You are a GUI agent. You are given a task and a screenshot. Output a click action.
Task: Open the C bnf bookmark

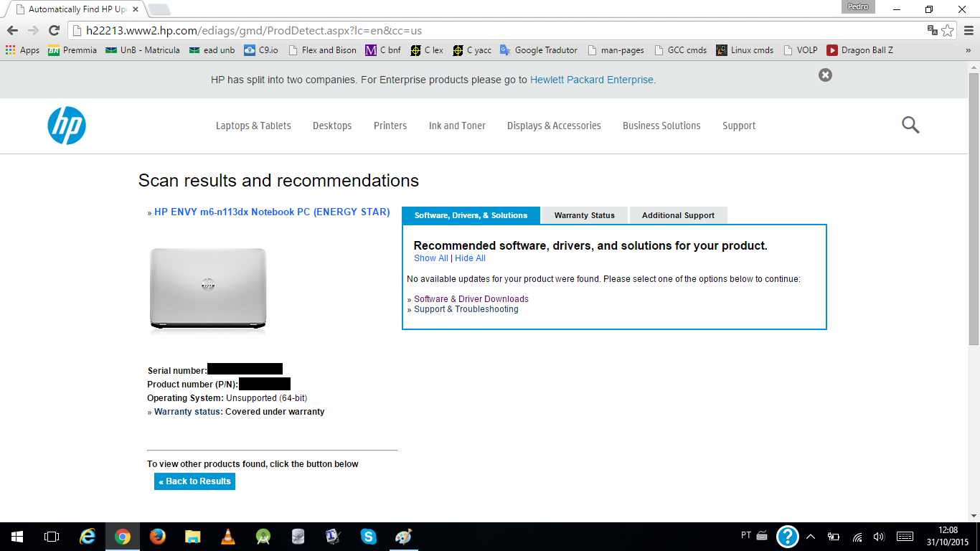383,50
